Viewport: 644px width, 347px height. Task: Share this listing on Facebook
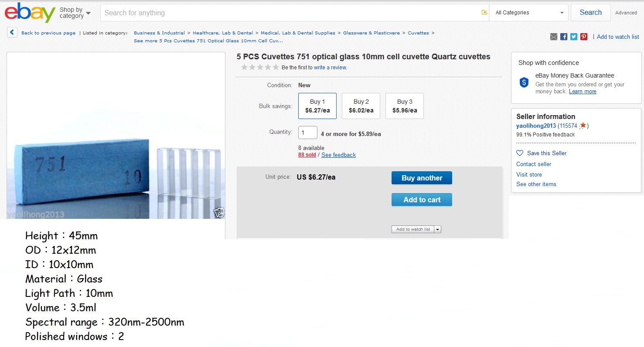click(x=564, y=37)
